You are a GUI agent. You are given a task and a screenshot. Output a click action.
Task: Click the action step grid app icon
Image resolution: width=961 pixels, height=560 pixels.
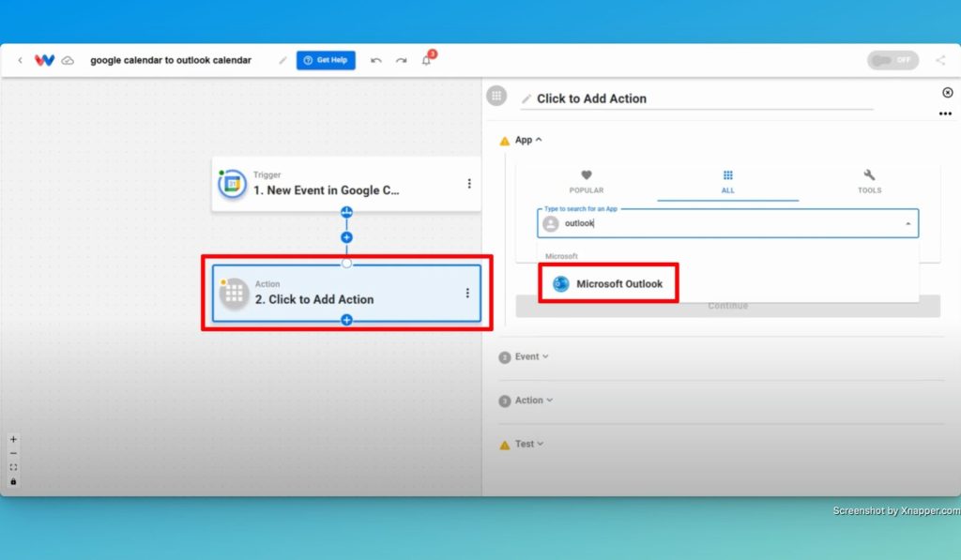click(x=234, y=294)
